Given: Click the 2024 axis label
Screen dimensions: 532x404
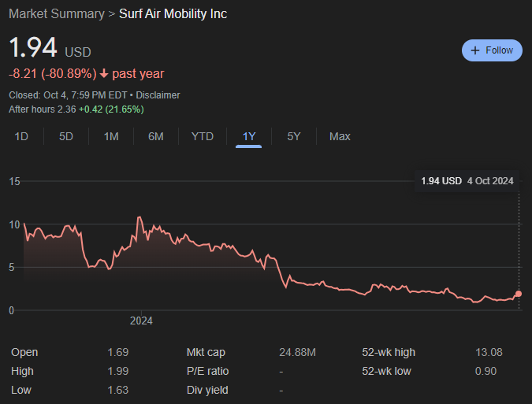Looking at the screenshot, I should click(141, 321).
